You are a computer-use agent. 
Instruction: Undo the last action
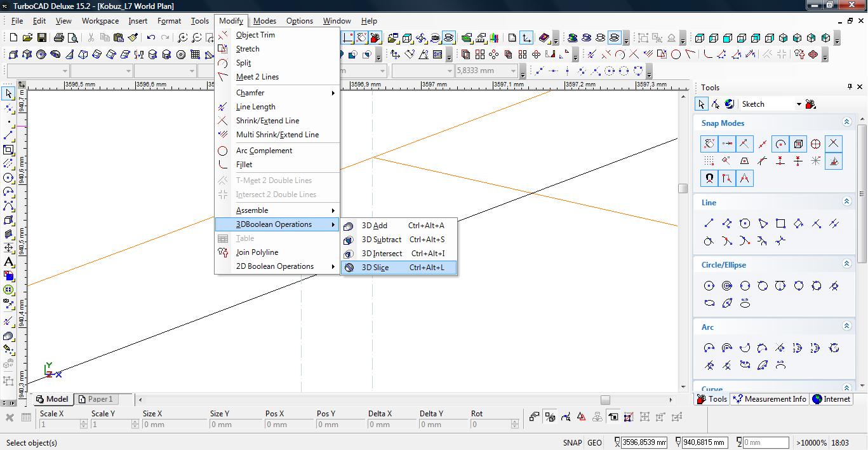(x=151, y=38)
